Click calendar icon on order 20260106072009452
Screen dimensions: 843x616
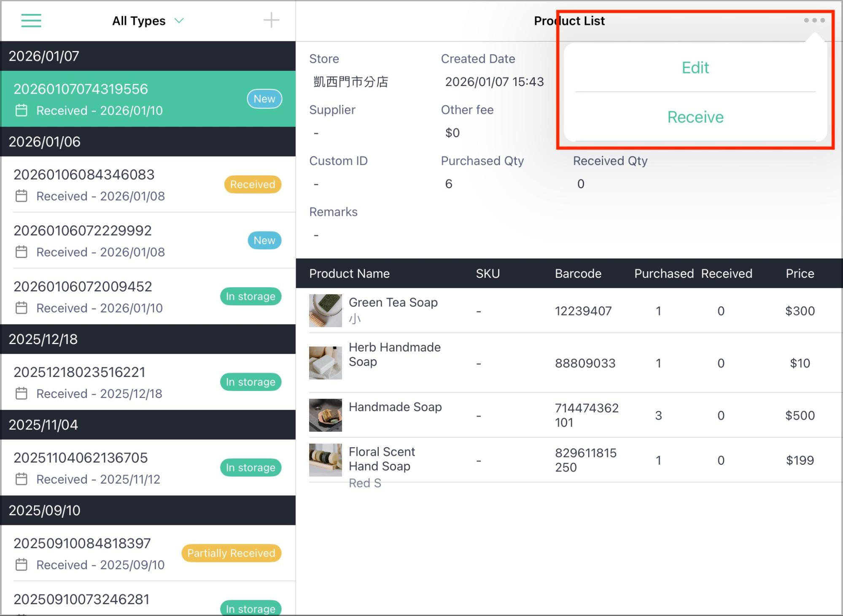tap(22, 308)
